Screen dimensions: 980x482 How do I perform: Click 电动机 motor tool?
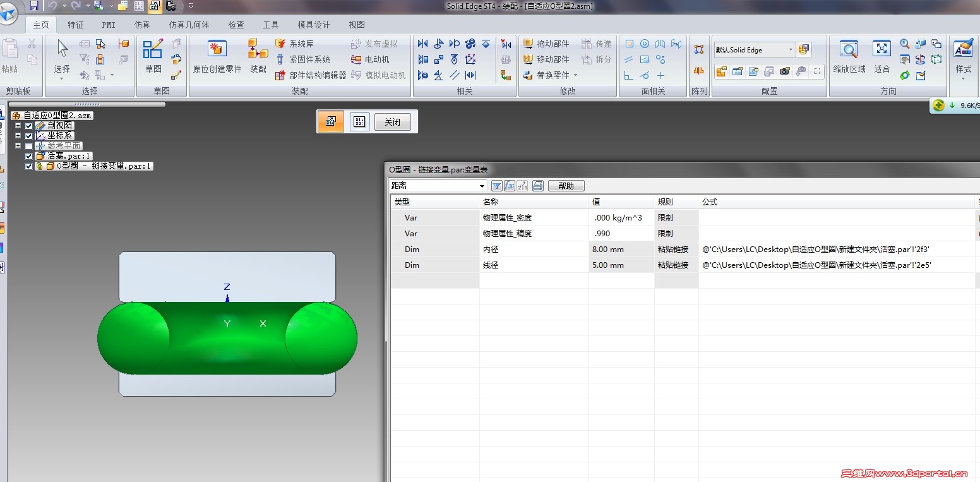(x=370, y=59)
